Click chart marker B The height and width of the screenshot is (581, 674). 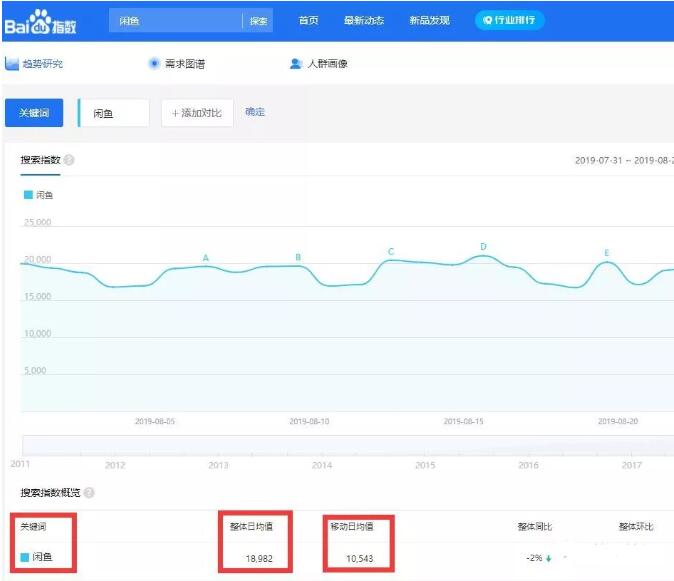point(298,257)
